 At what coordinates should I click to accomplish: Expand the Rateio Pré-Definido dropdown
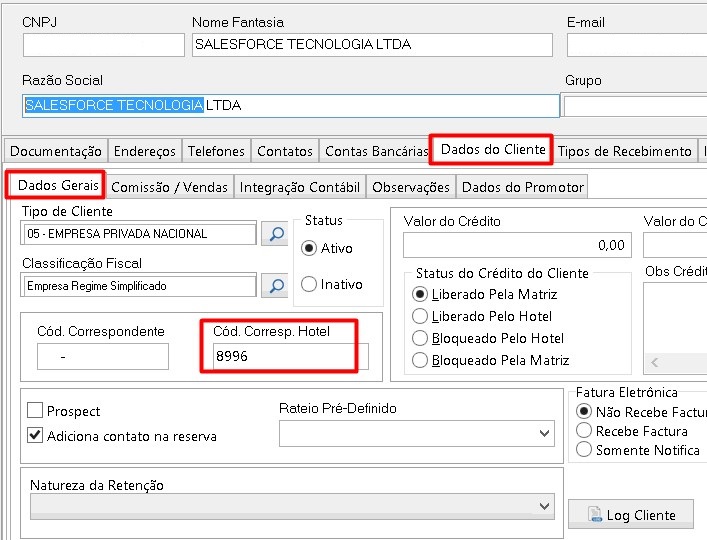(544, 434)
